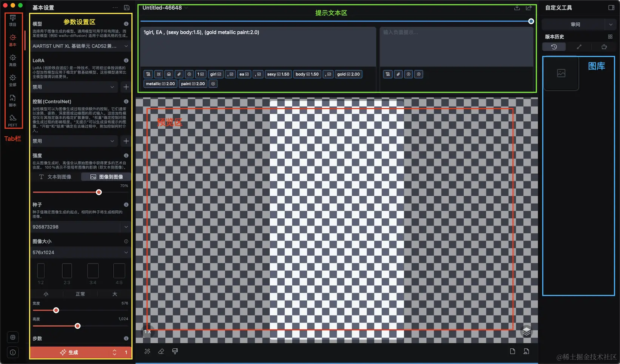Click the 'gold 2.00' prompt token chip
The width and height of the screenshot is (620, 364).
point(348,74)
